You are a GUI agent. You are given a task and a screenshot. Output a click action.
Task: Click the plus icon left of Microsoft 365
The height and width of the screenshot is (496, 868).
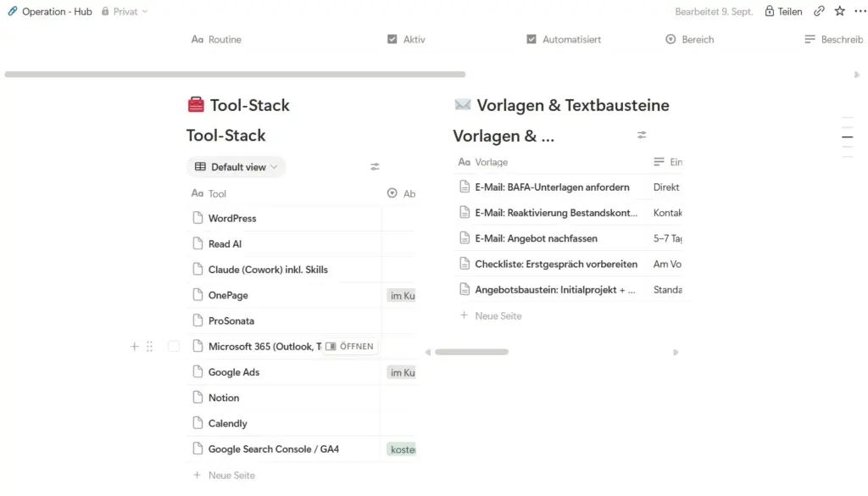click(x=135, y=347)
